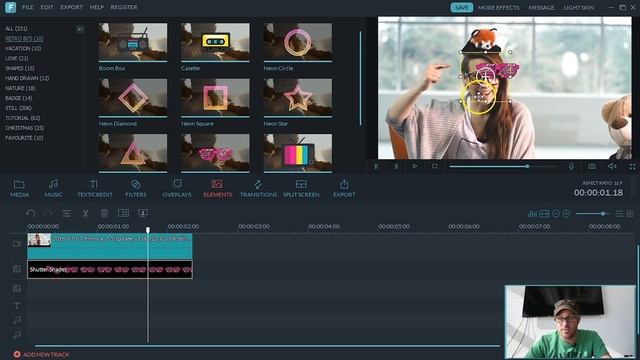Open the audio mixer icon
The image size is (640, 360).
click(x=532, y=213)
